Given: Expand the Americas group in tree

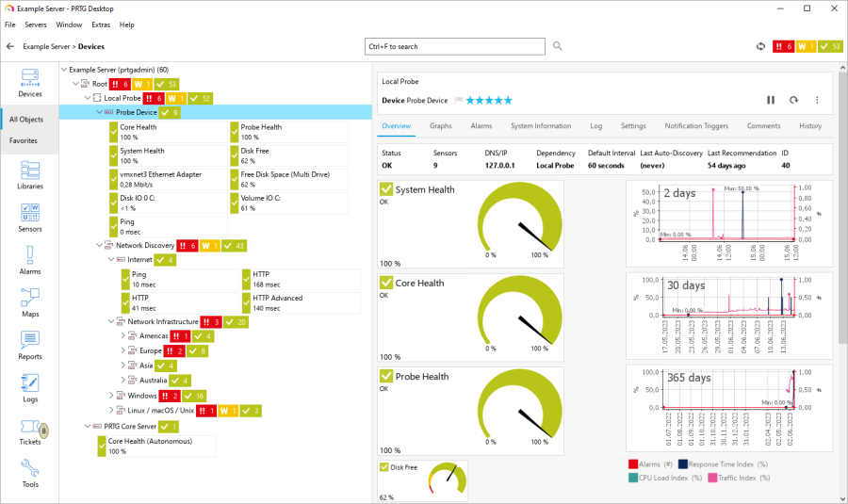Looking at the screenshot, I should 122,335.
